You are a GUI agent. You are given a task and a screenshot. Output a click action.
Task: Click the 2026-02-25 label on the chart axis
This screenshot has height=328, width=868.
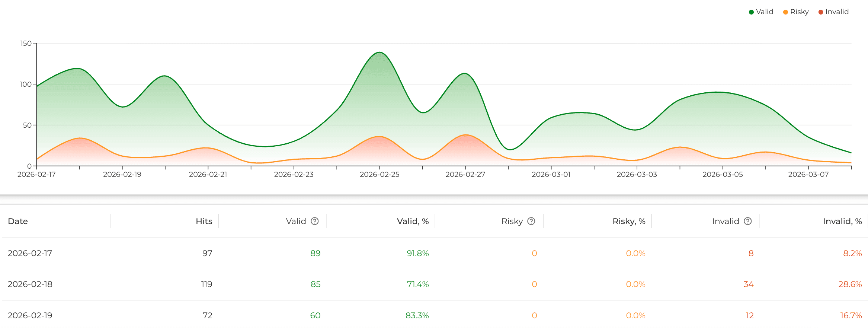[x=379, y=174]
